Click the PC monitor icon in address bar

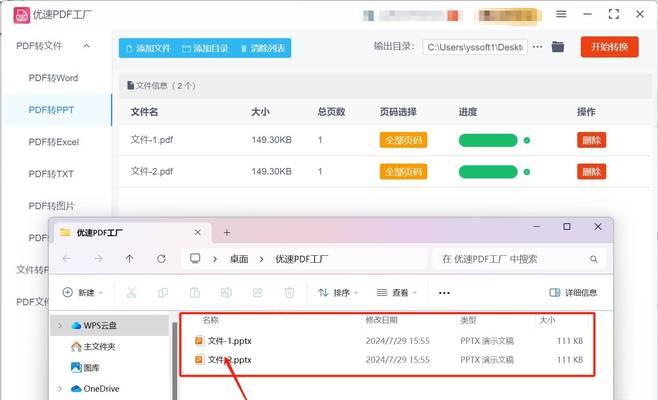(195, 258)
